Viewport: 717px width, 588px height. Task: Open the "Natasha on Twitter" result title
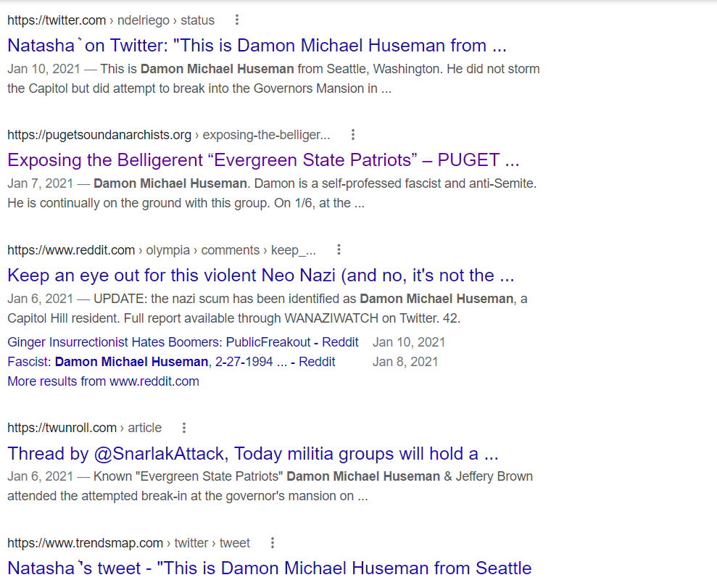pyautogui.click(x=257, y=45)
